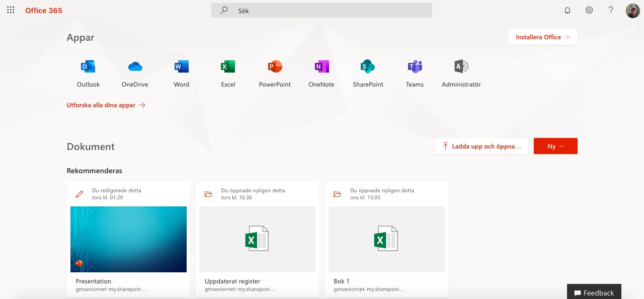Viewport: 644px width, 299px height.
Task: Open the Presentation thumbnail preview
Action: (x=128, y=239)
